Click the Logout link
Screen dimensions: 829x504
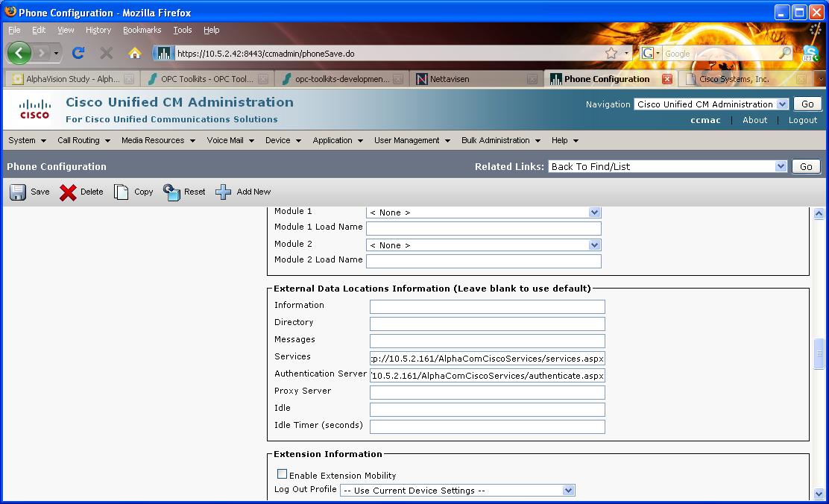(x=803, y=120)
